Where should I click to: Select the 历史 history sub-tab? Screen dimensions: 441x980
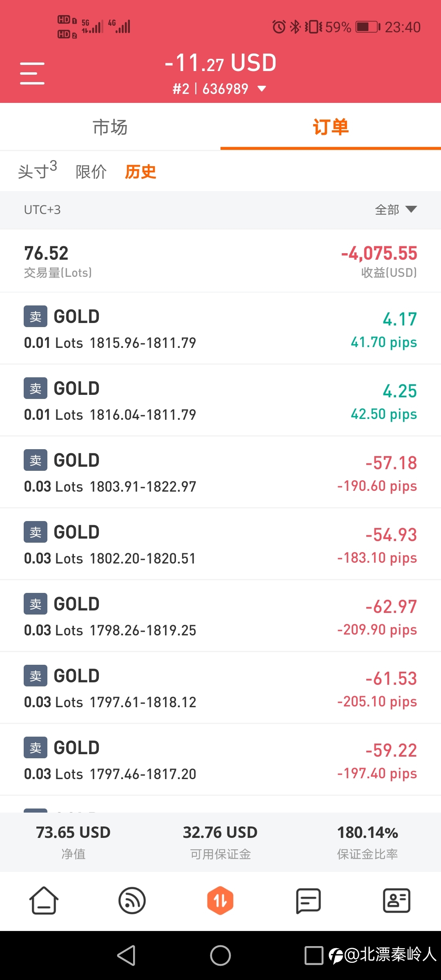pos(140,171)
